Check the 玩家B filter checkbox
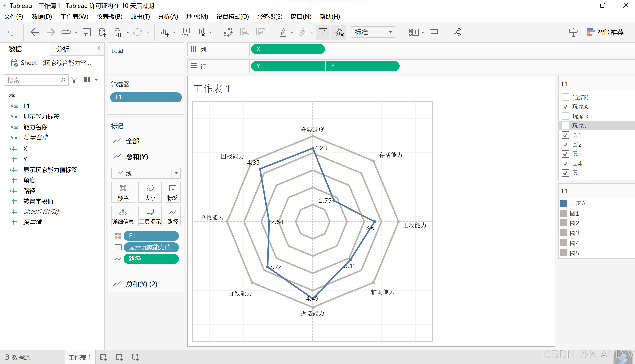Viewport: 635px width, 364px height. click(565, 116)
